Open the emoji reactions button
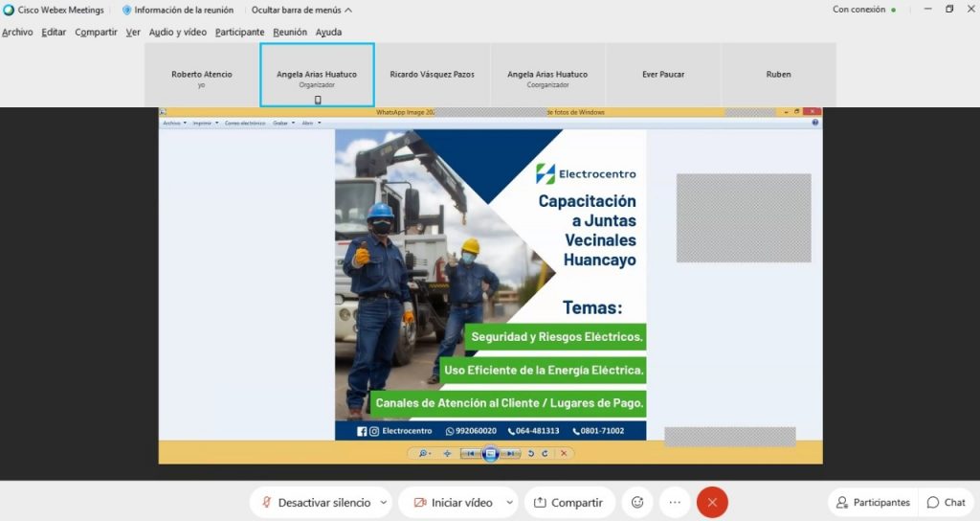The height and width of the screenshot is (521, 980). click(637, 502)
